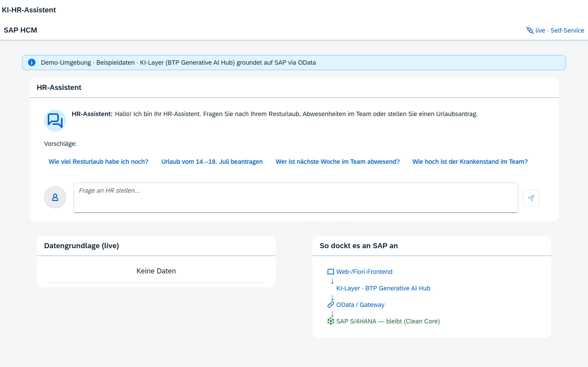Ask how much Resturlaub remains
588x367 pixels.
tap(98, 162)
